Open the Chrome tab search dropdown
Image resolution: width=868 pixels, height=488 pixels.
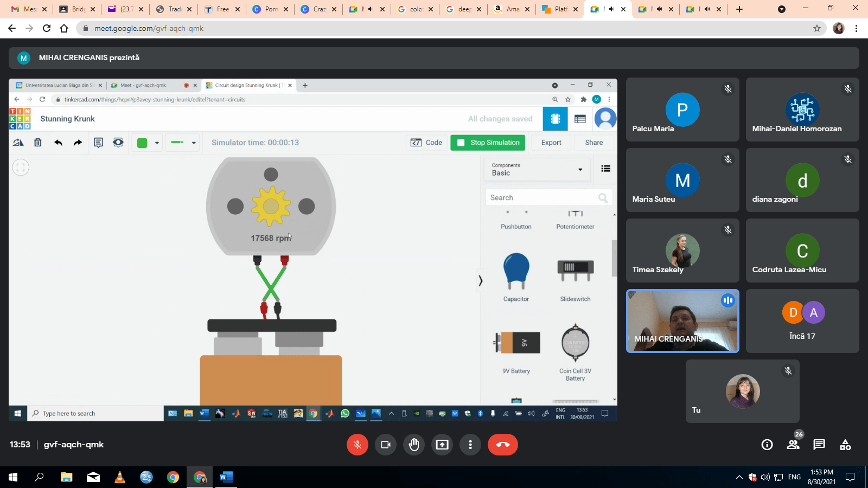click(x=782, y=9)
